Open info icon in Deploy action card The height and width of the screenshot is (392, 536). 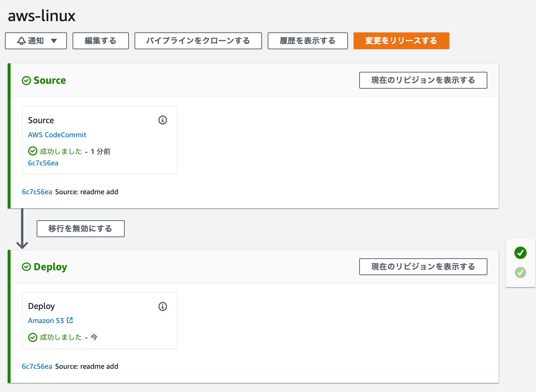pyautogui.click(x=163, y=306)
